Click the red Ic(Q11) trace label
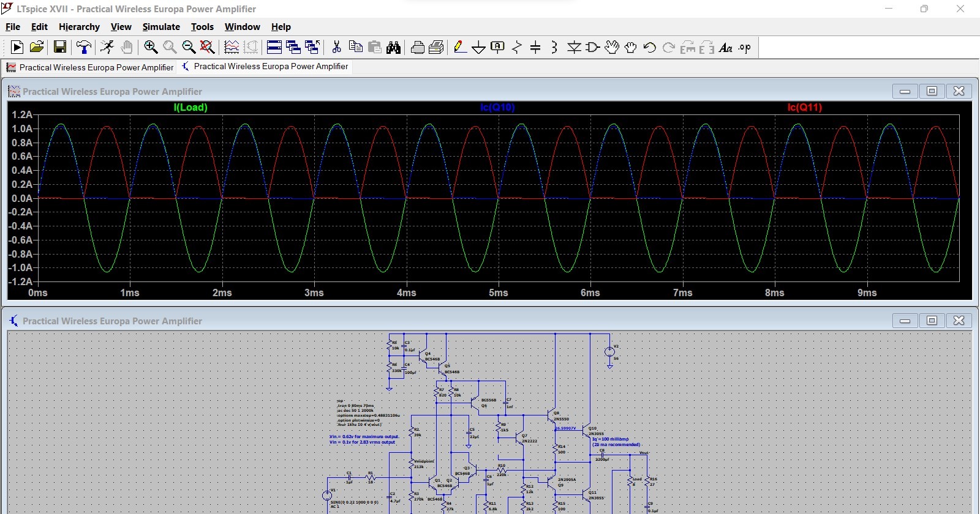 click(x=805, y=108)
